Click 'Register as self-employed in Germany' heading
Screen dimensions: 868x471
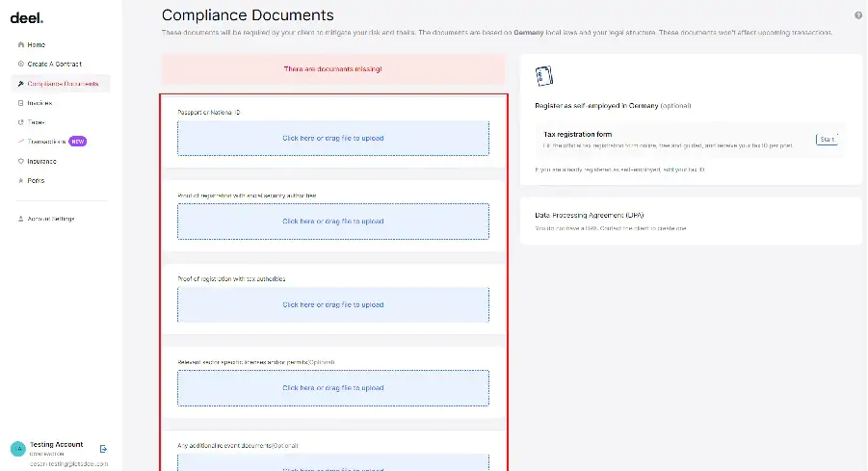(x=596, y=106)
